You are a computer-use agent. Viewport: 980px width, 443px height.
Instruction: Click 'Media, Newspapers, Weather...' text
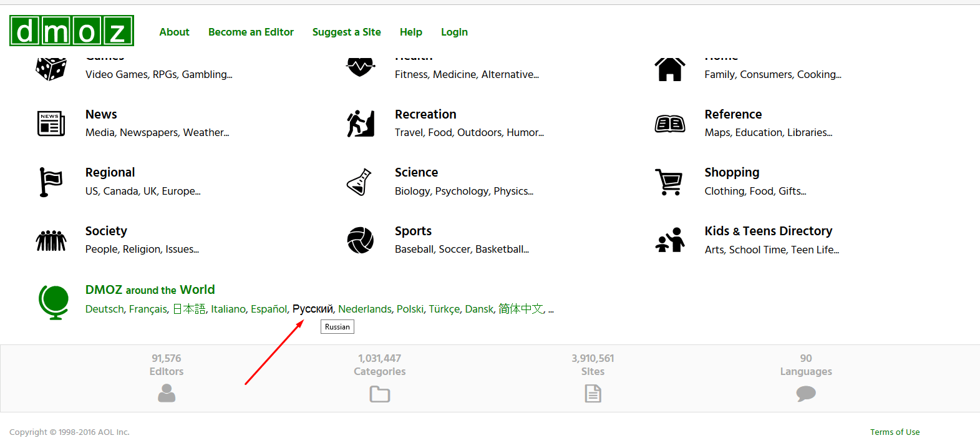157,132
